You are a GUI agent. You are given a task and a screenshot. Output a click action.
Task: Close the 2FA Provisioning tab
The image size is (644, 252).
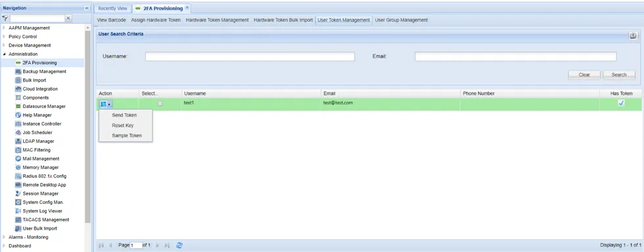[187, 7]
